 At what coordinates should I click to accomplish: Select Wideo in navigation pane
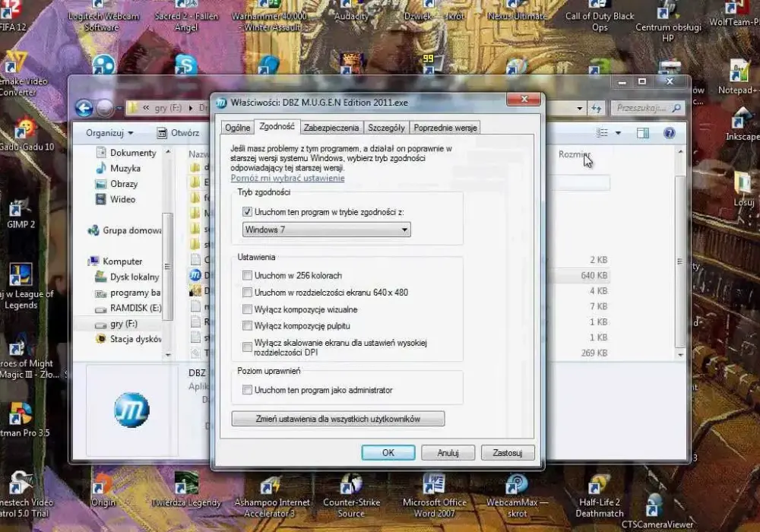(x=116, y=199)
